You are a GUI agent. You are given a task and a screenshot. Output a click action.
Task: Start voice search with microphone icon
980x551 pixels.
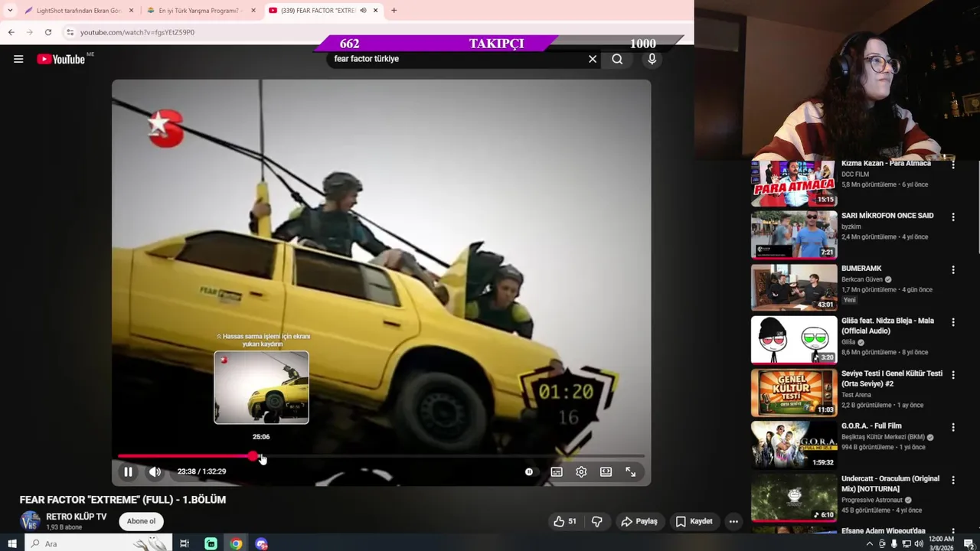pos(652,59)
